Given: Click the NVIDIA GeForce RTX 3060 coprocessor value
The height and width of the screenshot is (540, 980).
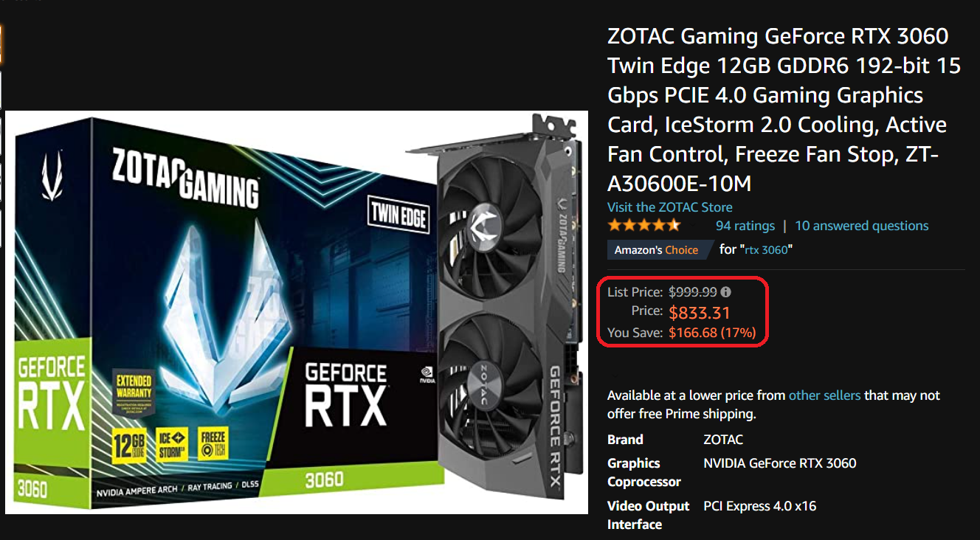Looking at the screenshot, I should click(780, 463).
